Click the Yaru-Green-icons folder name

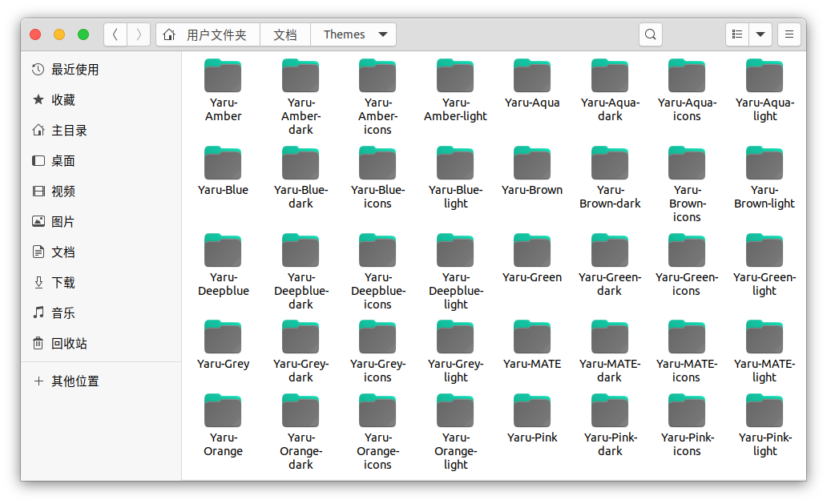686,284
